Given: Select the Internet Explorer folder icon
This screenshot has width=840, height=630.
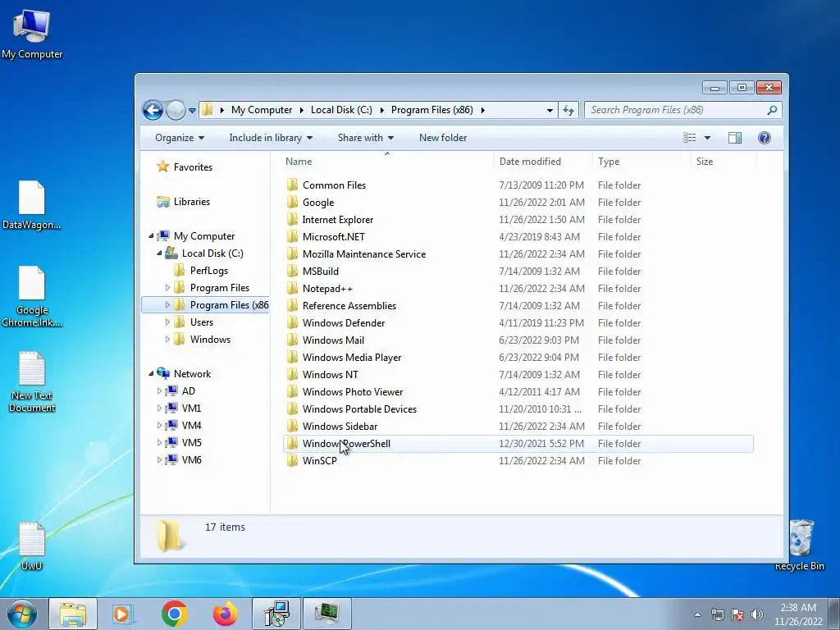Looking at the screenshot, I should click(292, 219).
